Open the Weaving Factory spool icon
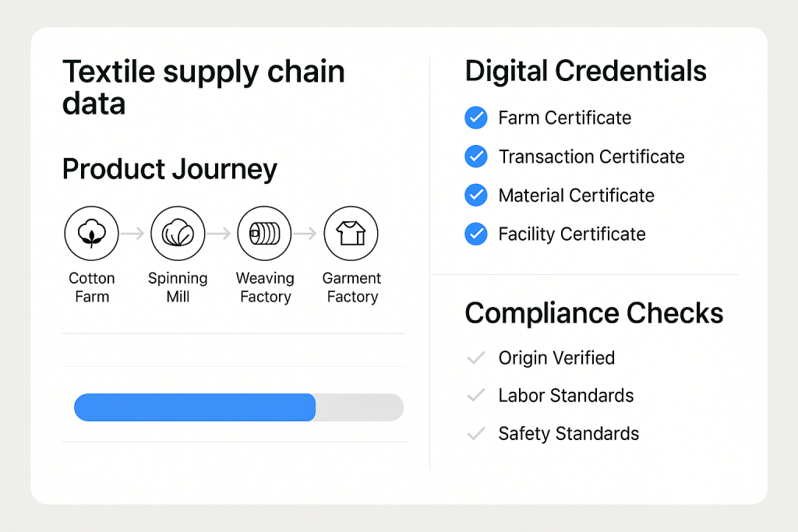The width and height of the screenshot is (798, 532). coord(264,233)
